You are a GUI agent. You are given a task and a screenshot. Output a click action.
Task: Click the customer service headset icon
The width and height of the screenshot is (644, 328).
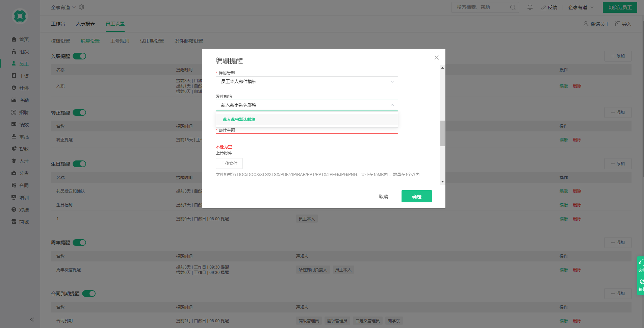(x=641, y=262)
